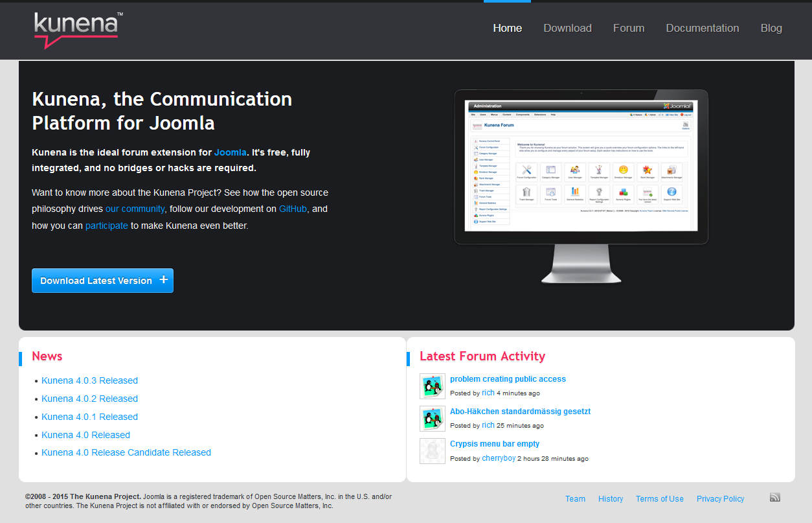This screenshot has height=523, width=812.
Task: Click the main headline 'Kunena, the Communication Platform'
Action: coord(162,111)
